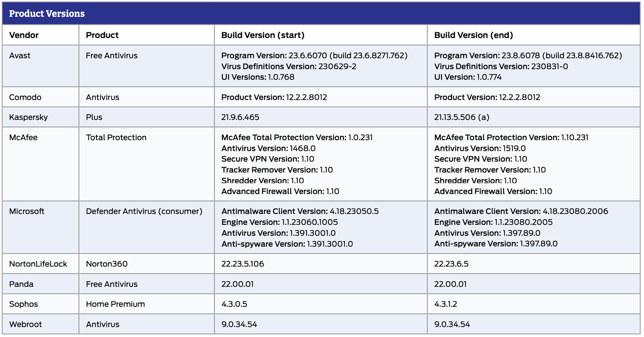Select the Kaspersky vendor cell

click(x=28, y=117)
